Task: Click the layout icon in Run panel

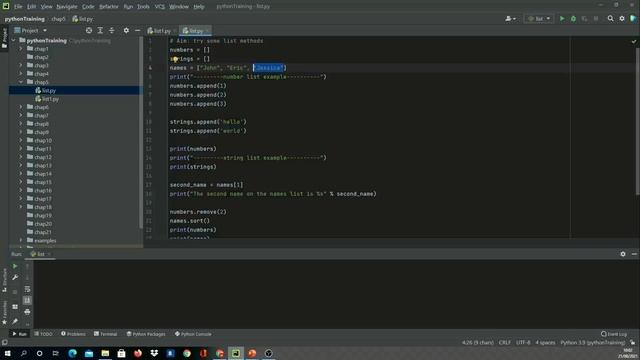Action: tap(15, 307)
